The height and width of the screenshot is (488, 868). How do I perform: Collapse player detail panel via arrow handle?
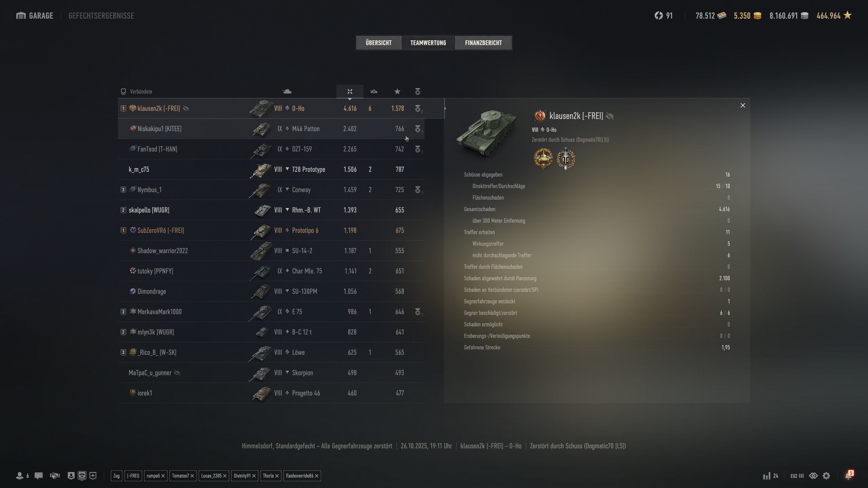pos(445,108)
